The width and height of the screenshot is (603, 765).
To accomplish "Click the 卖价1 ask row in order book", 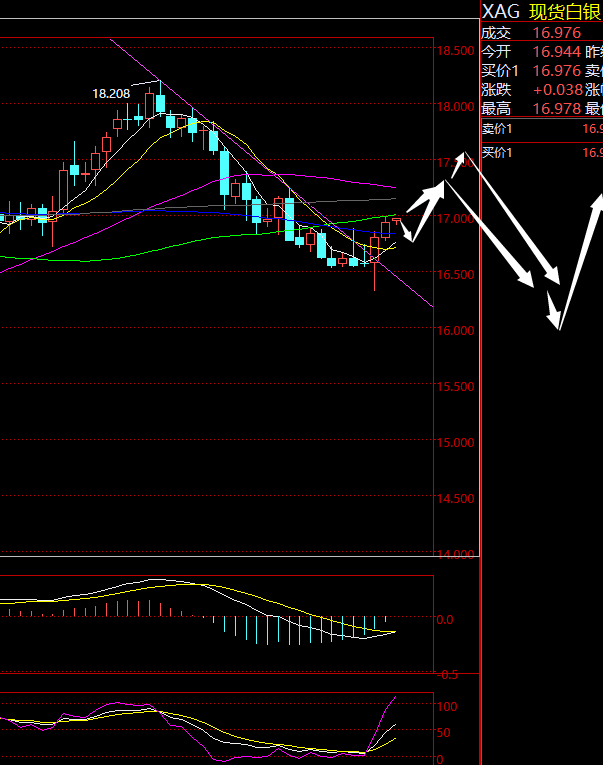I will [x=541, y=129].
